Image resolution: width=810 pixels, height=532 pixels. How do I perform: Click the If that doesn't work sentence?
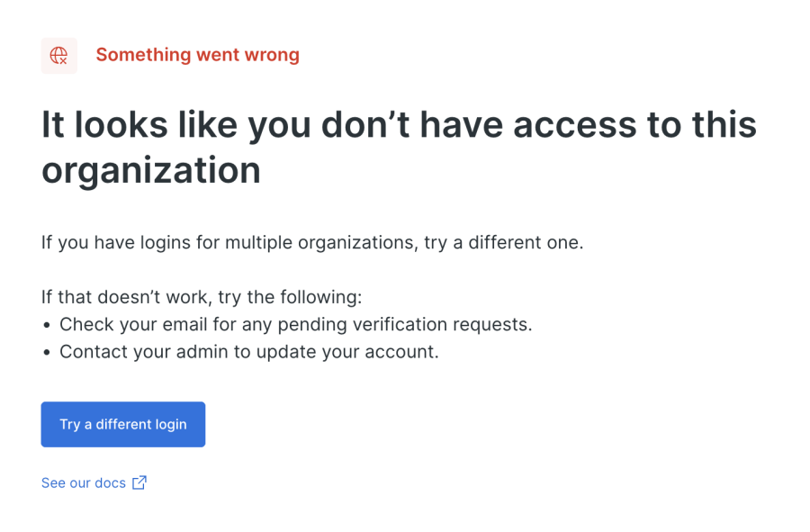pyautogui.click(x=201, y=297)
